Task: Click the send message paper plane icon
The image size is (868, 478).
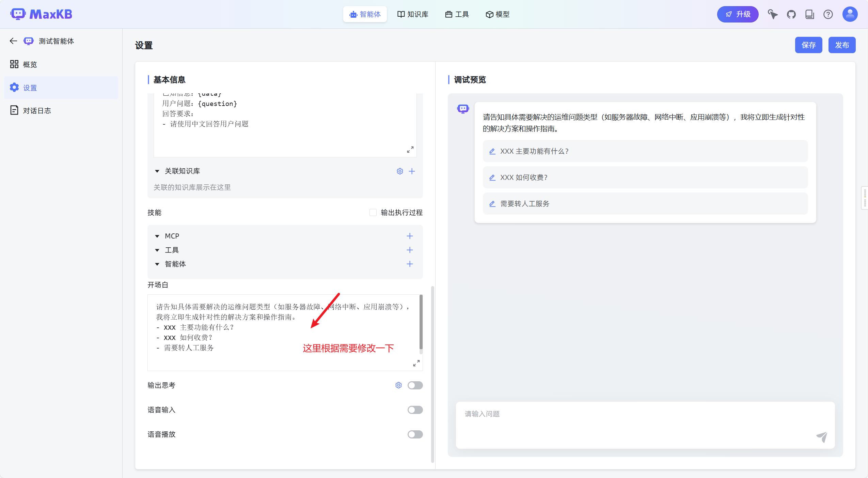Action: (x=822, y=437)
